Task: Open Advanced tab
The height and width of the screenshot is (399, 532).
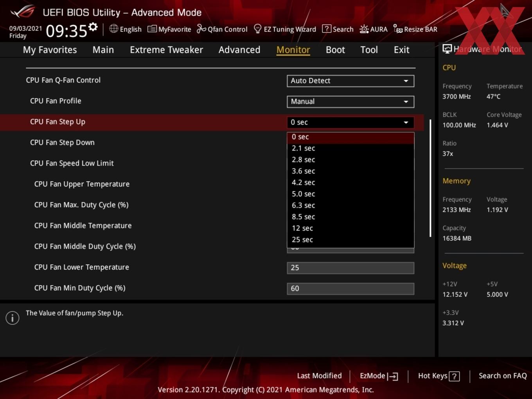Action: tap(239, 50)
